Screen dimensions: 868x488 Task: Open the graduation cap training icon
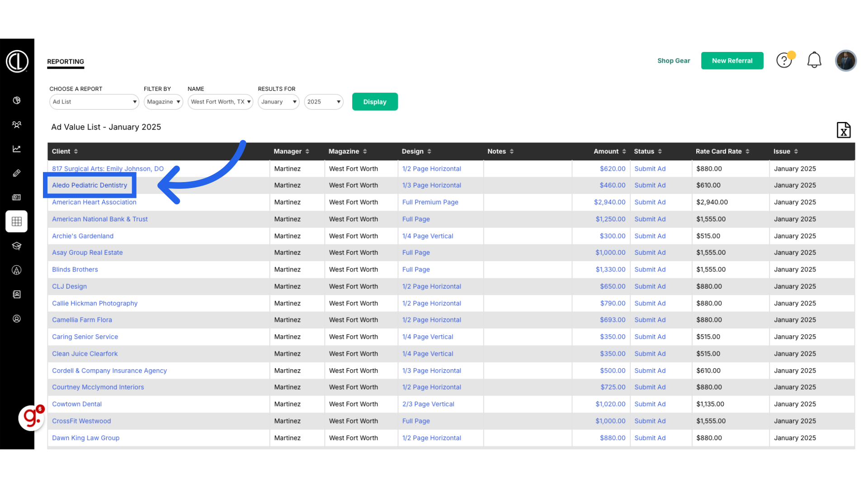tap(17, 246)
